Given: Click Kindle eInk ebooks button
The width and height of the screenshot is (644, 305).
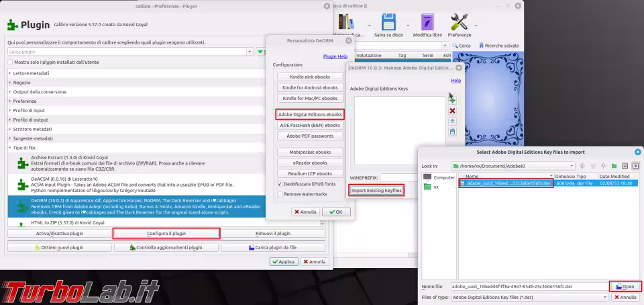Looking at the screenshot, I should pyautogui.click(x=310, y=77).
